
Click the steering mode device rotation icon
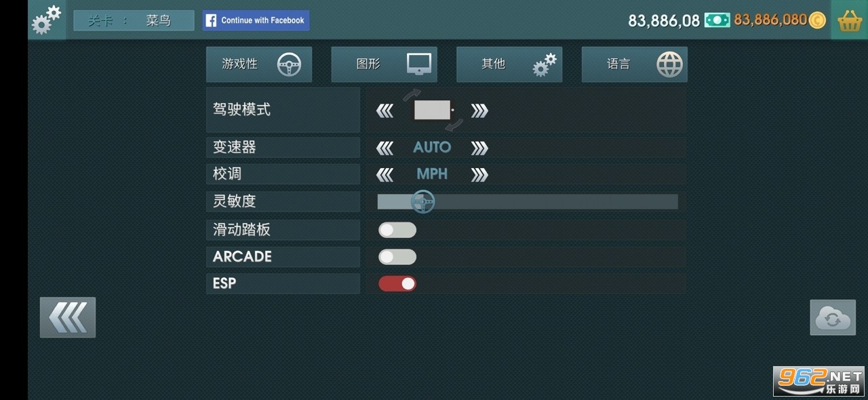coord(433,110)
